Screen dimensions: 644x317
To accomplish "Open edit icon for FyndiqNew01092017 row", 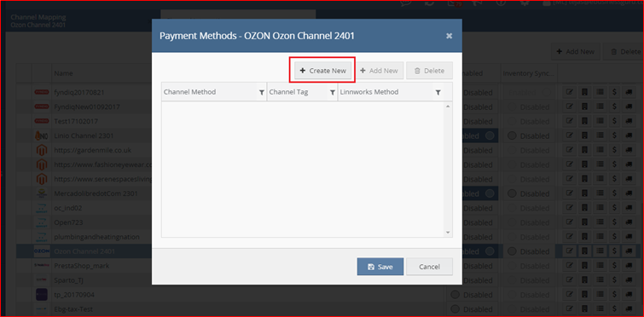I will [x=569, y=107].
